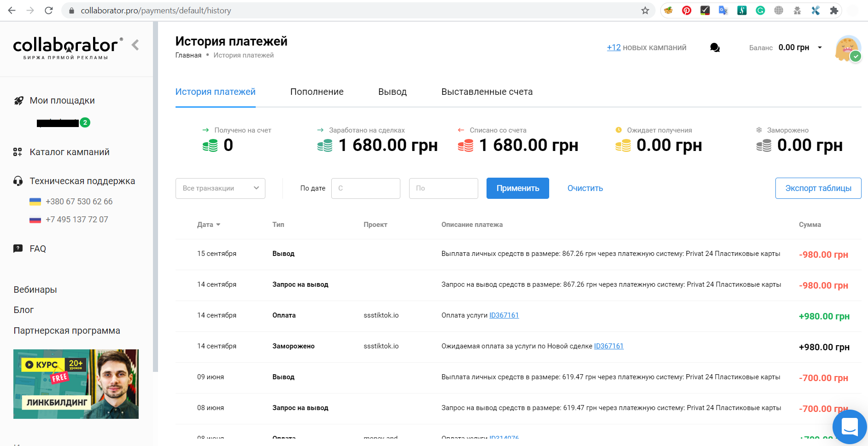Click the Экспорт таблицы button

click(x=818, y=188)
